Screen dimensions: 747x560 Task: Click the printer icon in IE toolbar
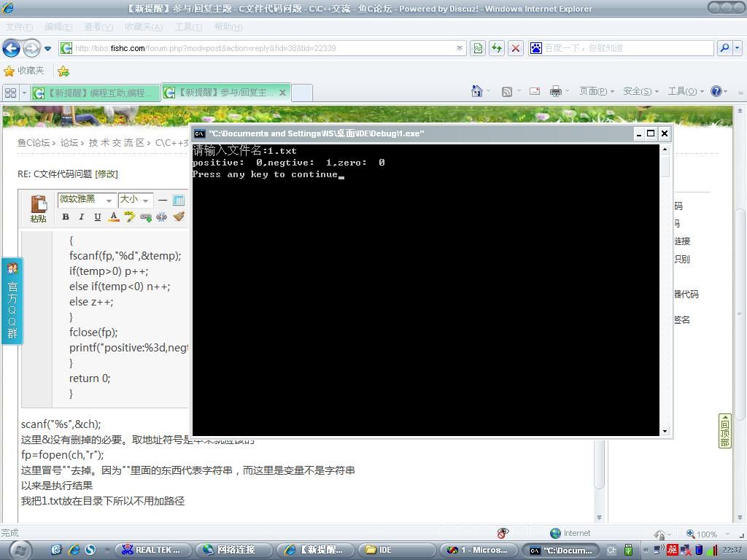pyautogui.click(x=556, y=91)
